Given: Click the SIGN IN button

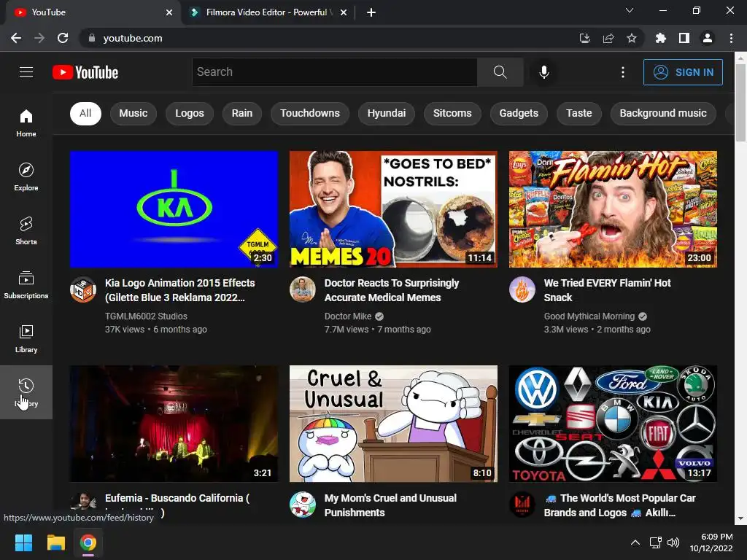Looking at the screenshot, I should point(683,72).
